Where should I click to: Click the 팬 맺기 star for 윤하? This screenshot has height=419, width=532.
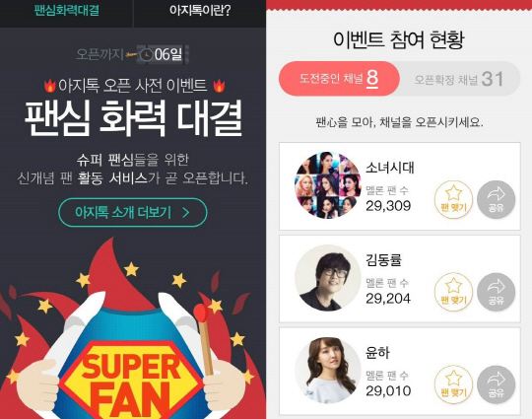pyautogui.click(x=453, y=384)
